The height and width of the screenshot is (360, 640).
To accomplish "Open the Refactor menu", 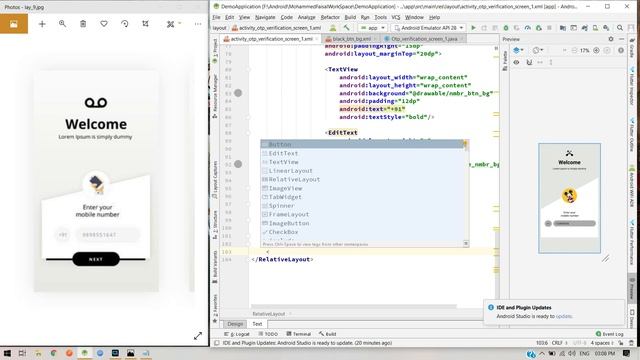I will click(x=330, y=17).
